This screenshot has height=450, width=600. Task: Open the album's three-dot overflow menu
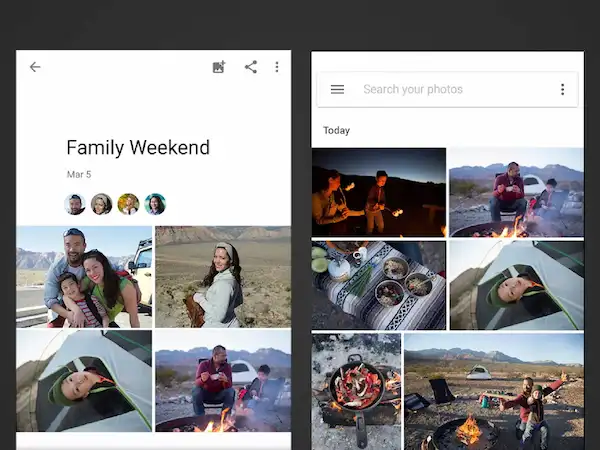pyautogui.click(x=277, y=67)
